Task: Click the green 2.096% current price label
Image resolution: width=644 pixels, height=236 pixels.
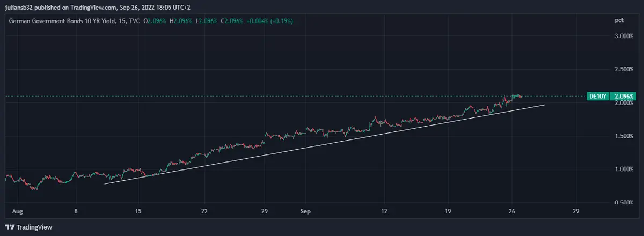Action: coord(624,97)
